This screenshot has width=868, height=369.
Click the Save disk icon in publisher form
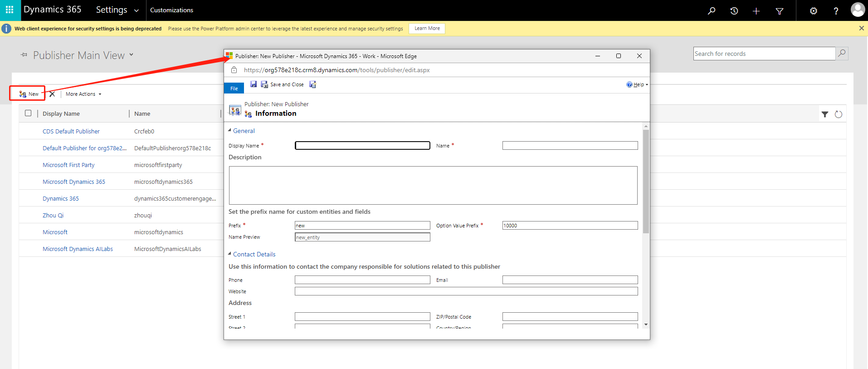point(254,84)
